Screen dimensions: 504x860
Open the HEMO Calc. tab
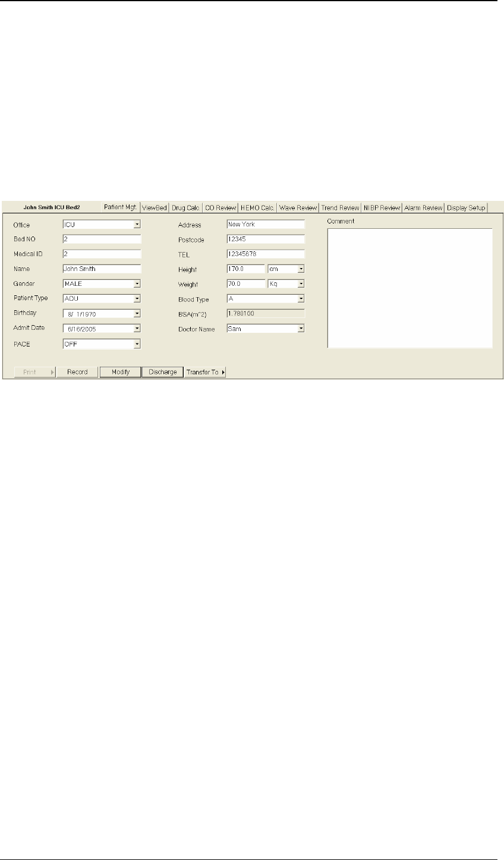[258, 208]
